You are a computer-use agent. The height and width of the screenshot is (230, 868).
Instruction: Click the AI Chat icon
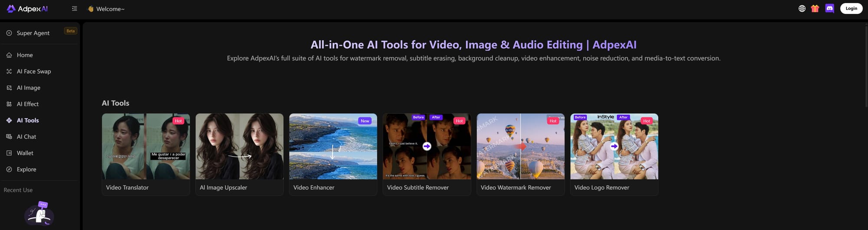(x=9, y=137)
